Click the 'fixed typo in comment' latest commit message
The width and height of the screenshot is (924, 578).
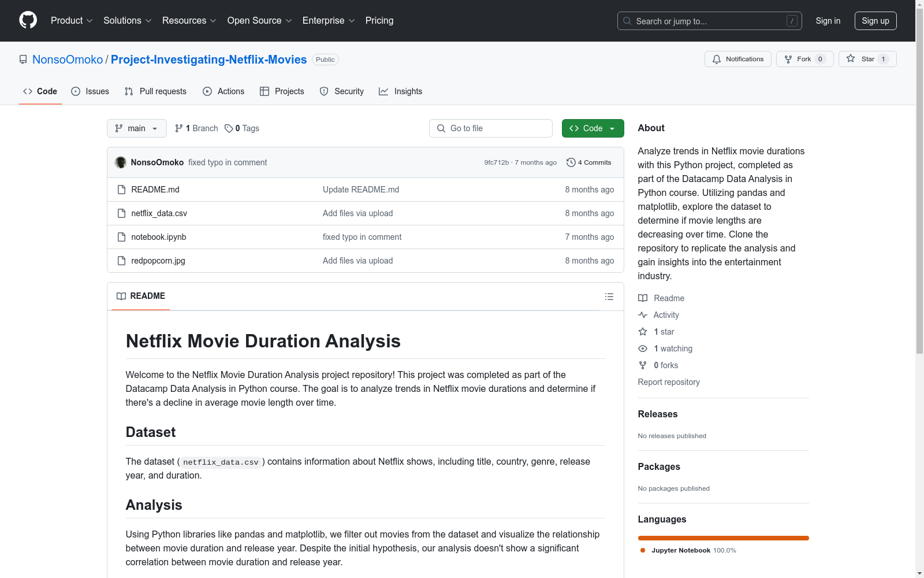click(228, 162)
